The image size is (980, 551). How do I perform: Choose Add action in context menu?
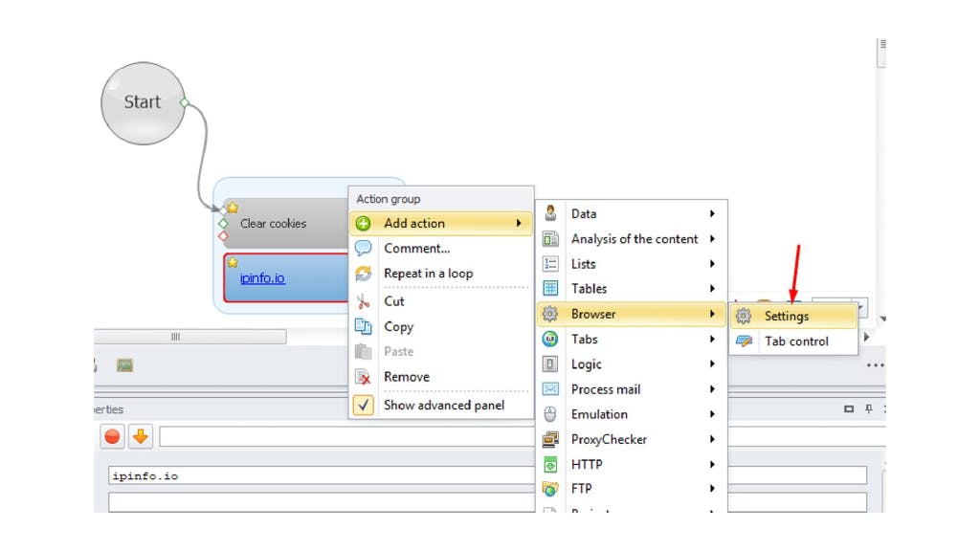441,223
